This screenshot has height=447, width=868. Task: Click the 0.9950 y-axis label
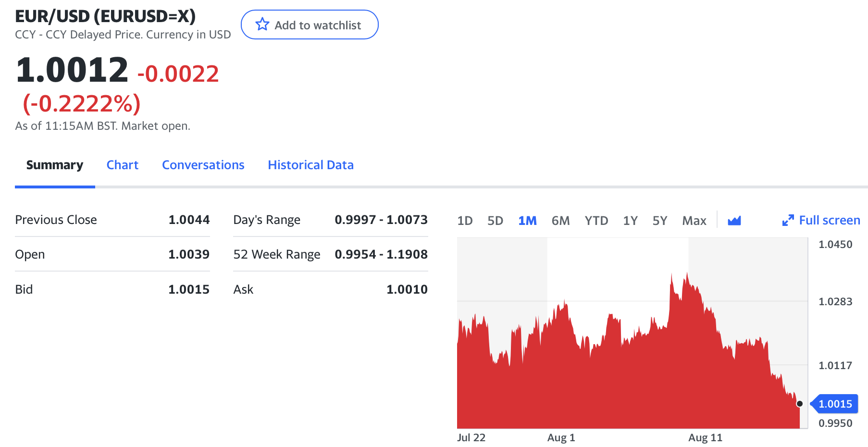tap(835, 423)
